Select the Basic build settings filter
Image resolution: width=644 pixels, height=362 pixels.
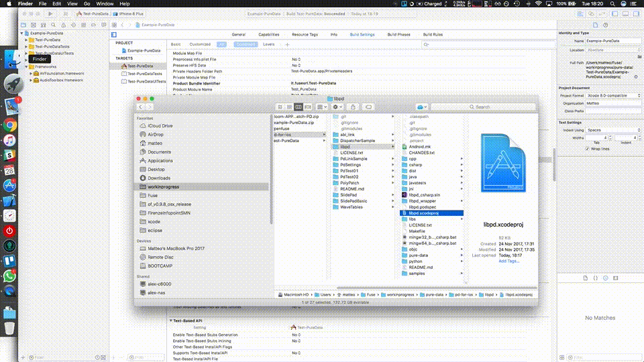pos(176,44)
